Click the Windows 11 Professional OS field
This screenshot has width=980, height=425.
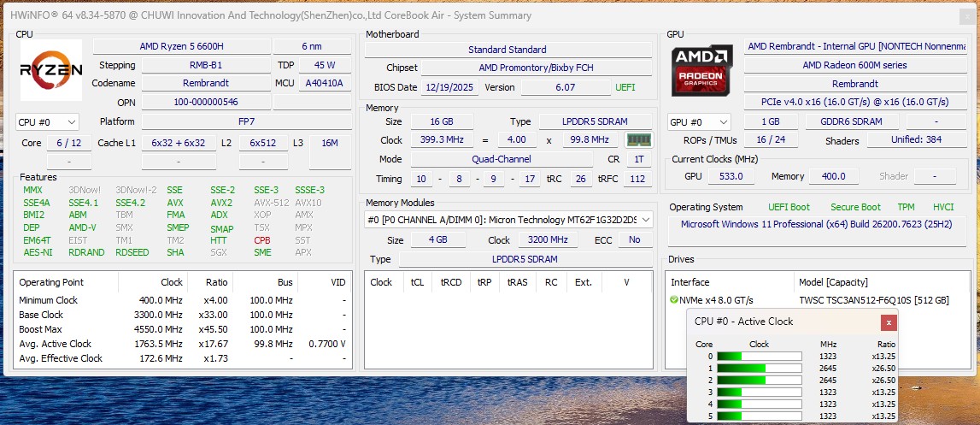(818, 224)
